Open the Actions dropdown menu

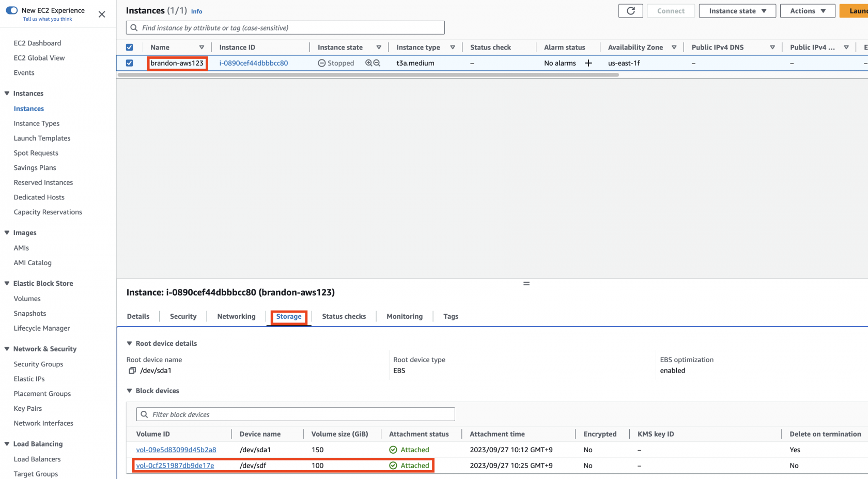coord(808,11)
